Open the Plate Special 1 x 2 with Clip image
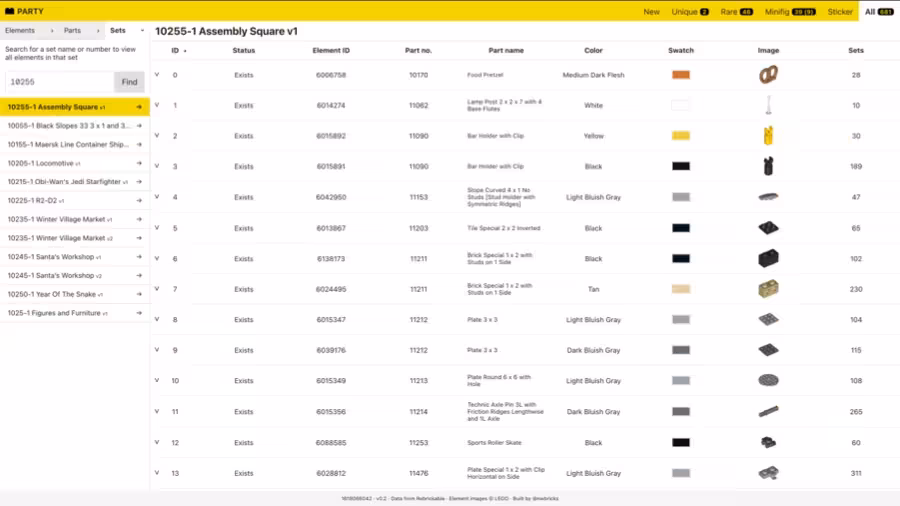Viewport: 900px width, 506px height. 768,473
